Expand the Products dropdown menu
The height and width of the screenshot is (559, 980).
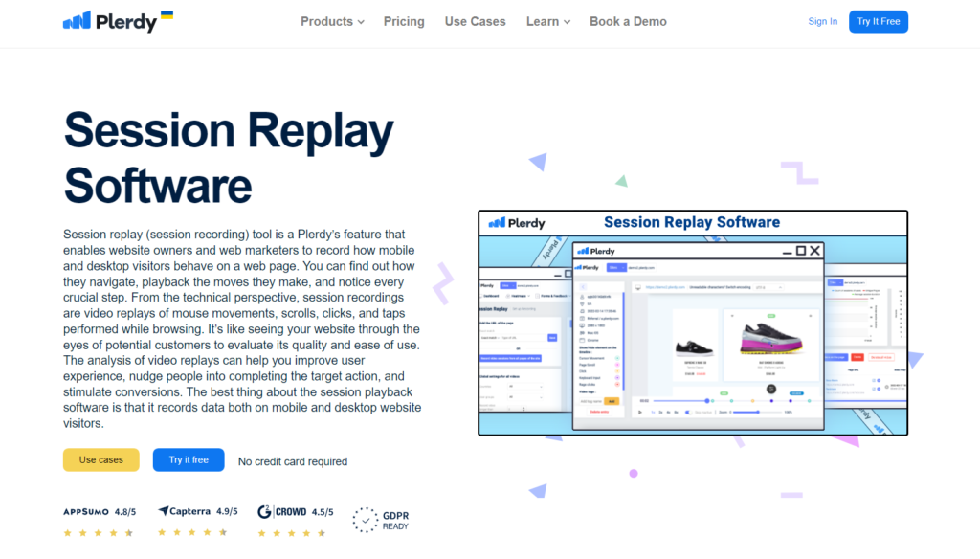coord(332,21)
